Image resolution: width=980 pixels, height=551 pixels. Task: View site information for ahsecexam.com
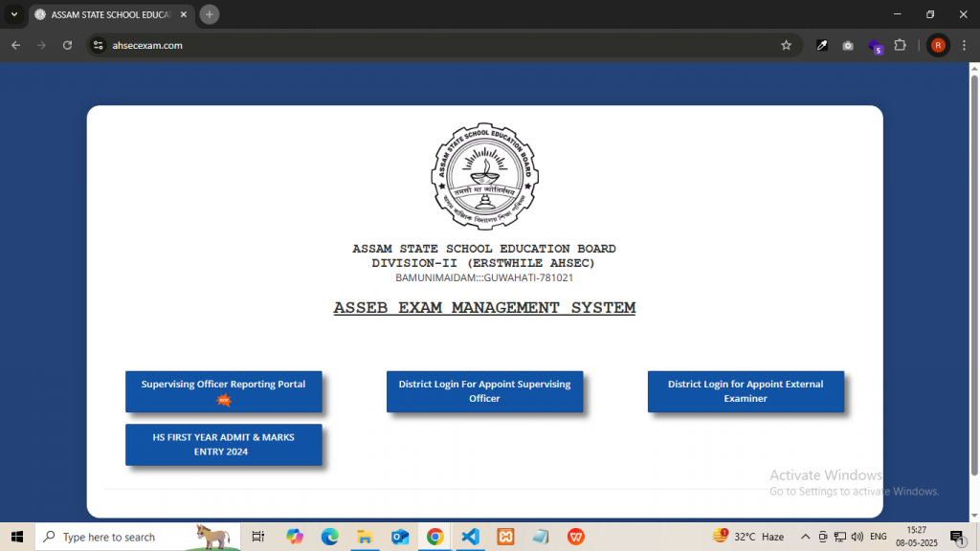coord(99,45)
